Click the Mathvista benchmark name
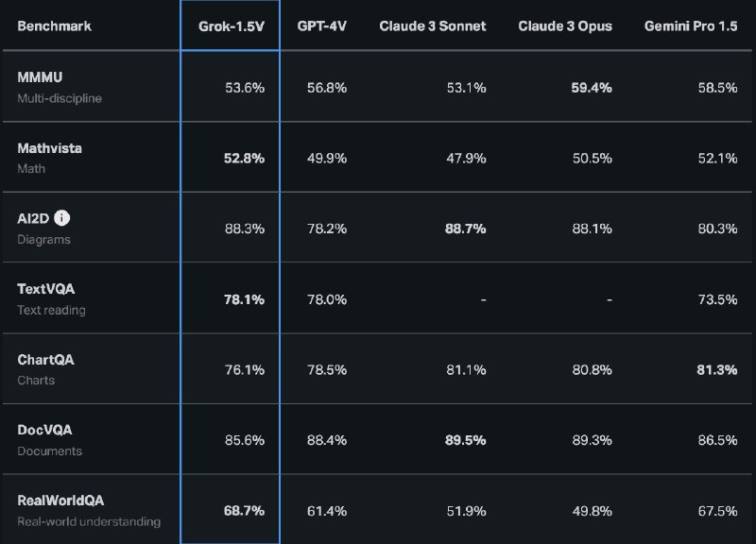Viewport: 756px width, 544px height. (x=49, y=148)
